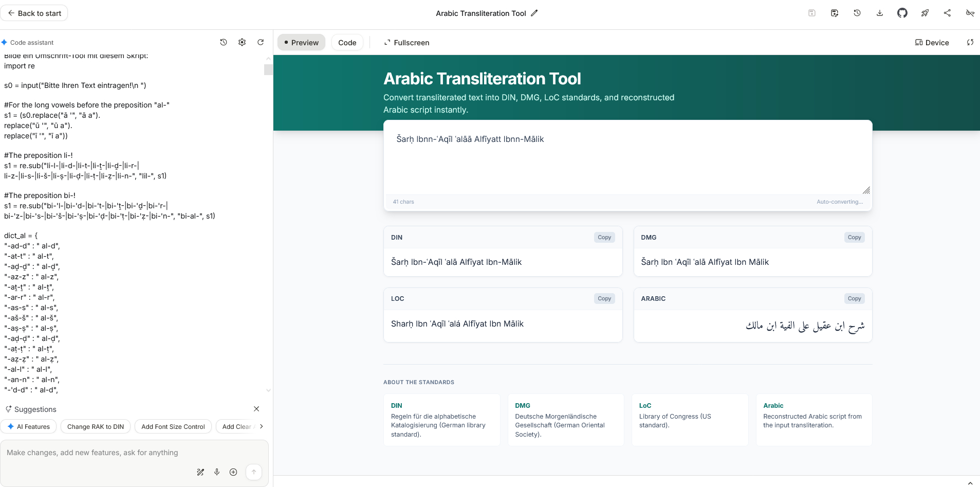This screenshot has width=980, height=487.
Task: Click the share icon in top bar
Action: [947, 13]
